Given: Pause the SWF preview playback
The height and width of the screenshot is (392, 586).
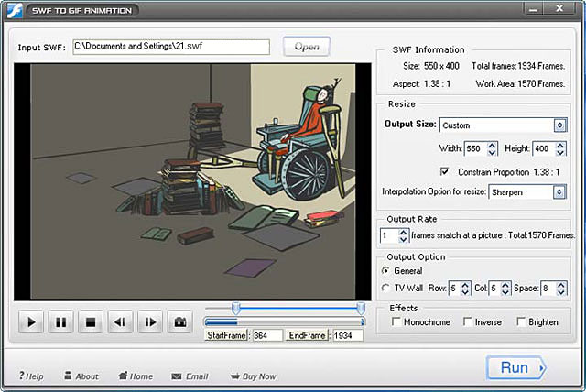Looking at the screenshot, I should point(61,321).
